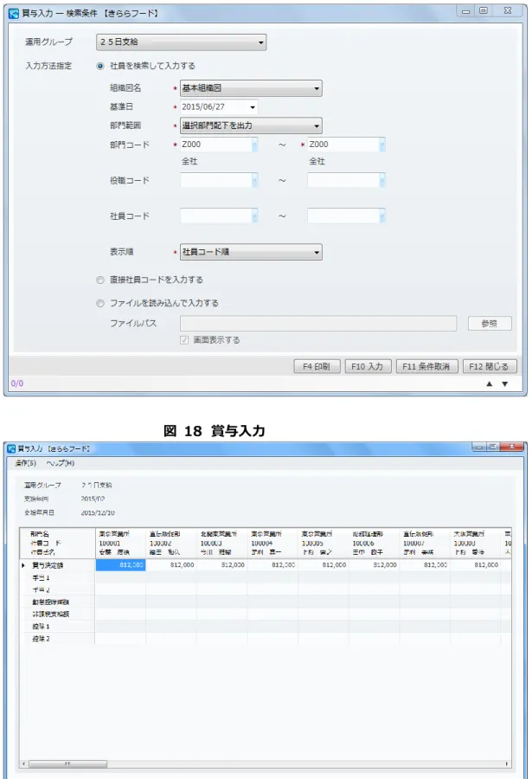Click the 部門コード end field containing Z000
Viewport: 532px width, 779px height.
click(343, 145)
